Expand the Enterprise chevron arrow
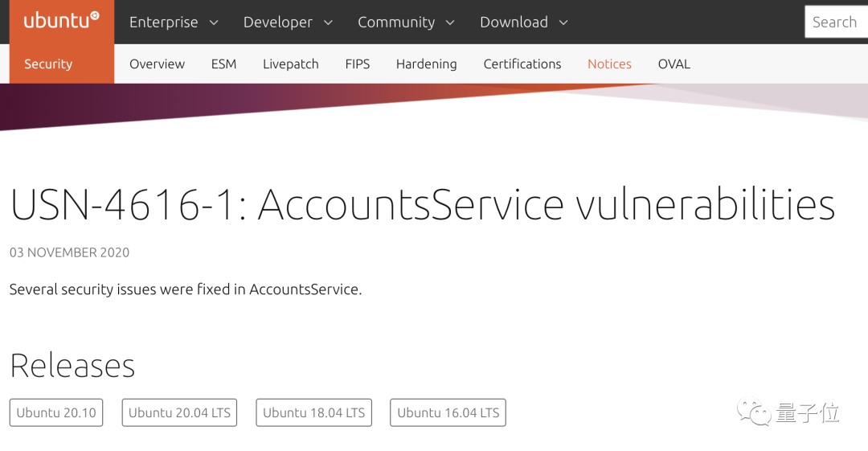Viewport: 868px width, 451px height. [214, 23]
